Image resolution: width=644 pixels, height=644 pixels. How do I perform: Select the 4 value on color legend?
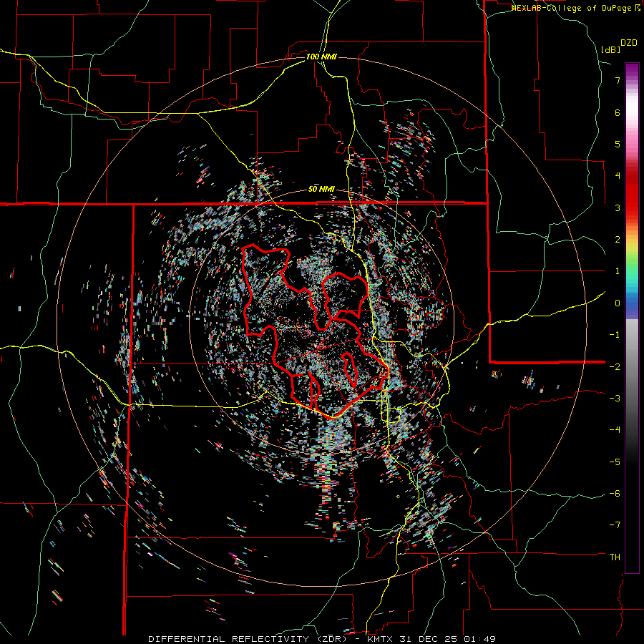pos(618,176)
